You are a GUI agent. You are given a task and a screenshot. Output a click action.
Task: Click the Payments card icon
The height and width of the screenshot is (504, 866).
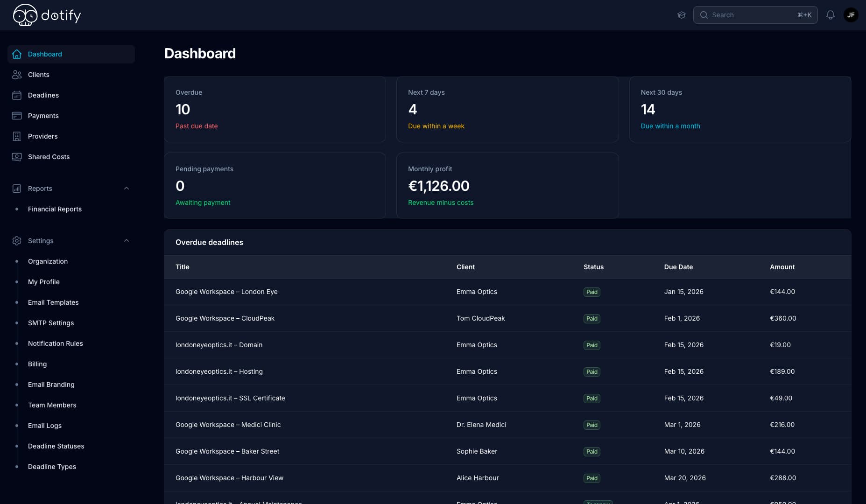(x=17, y=116)
